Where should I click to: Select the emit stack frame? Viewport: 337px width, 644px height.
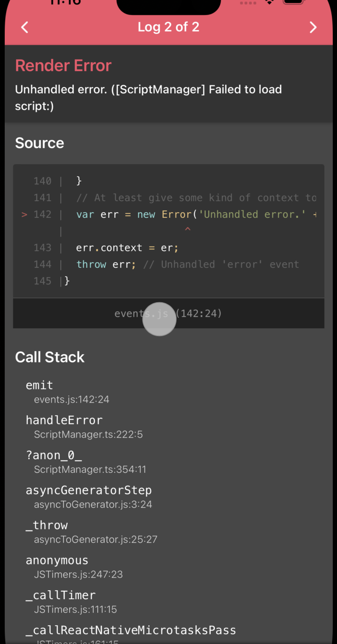[72, 391]
